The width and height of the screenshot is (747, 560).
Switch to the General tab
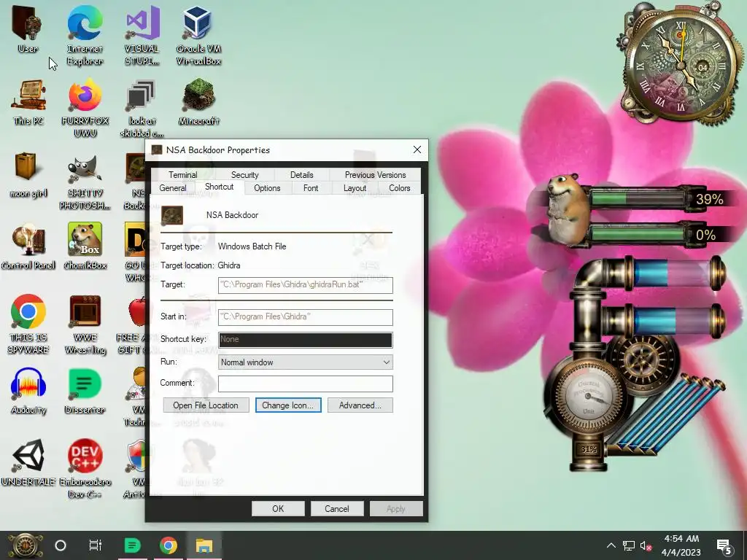tap(173, 188)
